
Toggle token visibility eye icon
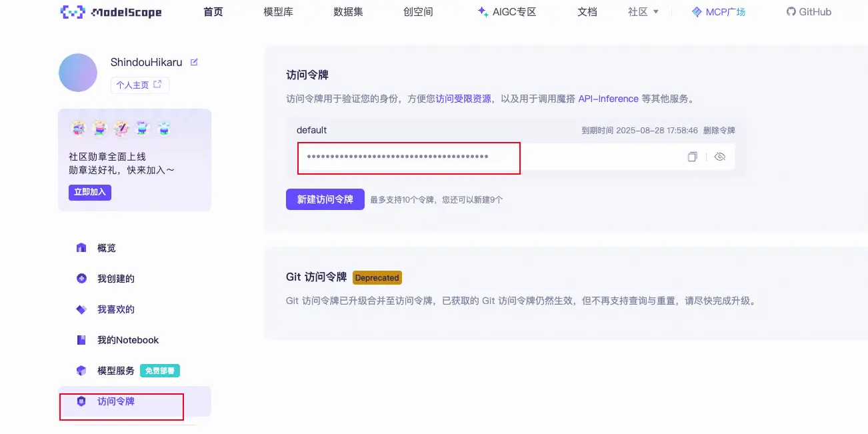[x=719, y=157]
